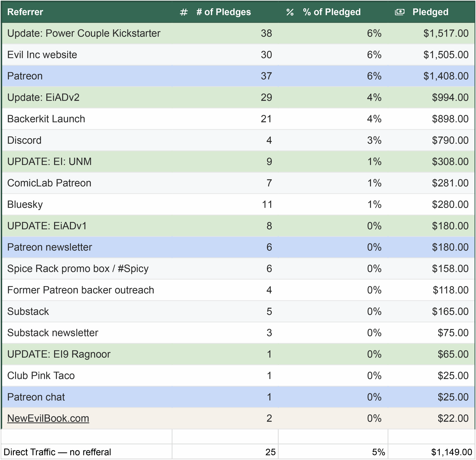The image size is (476, 460).
Task: Click the hash icon beside # of Pledges
Action: [x=184, y=12]
